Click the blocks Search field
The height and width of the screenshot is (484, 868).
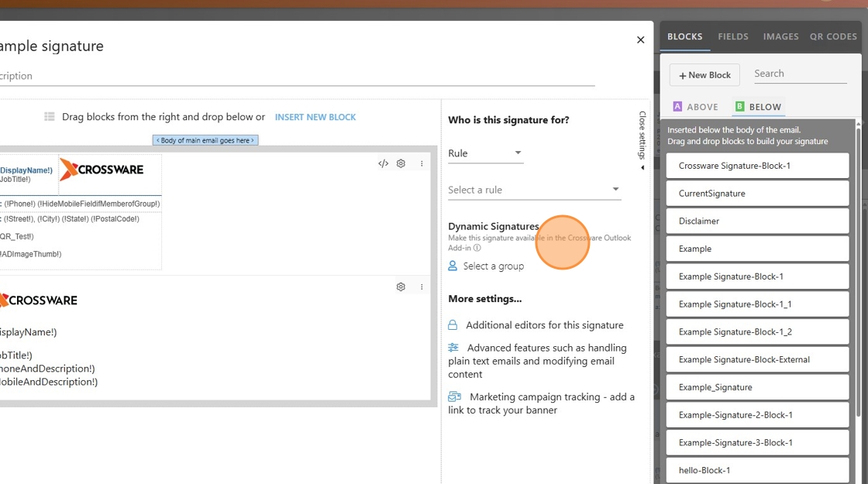click(801, 74)
